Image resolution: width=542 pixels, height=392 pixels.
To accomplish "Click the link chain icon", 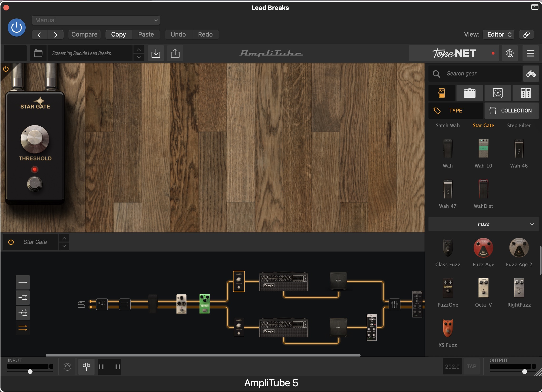I will 527,35.
